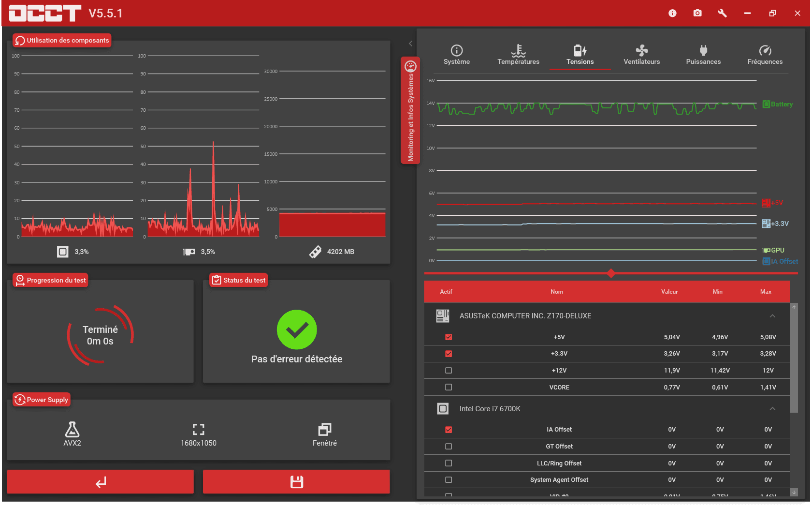
Task: Select the Tensions tab
Action: (580, 55)
